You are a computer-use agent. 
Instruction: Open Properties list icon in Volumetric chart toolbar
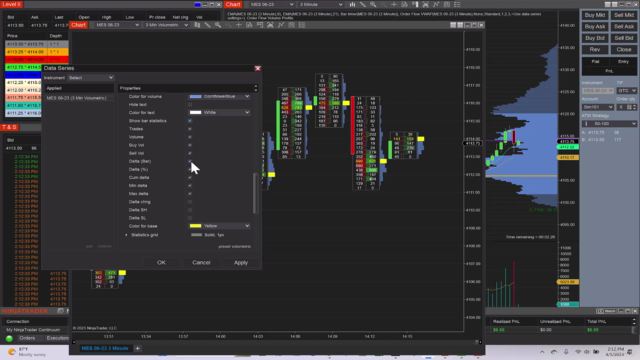click(x=302, y=25)
